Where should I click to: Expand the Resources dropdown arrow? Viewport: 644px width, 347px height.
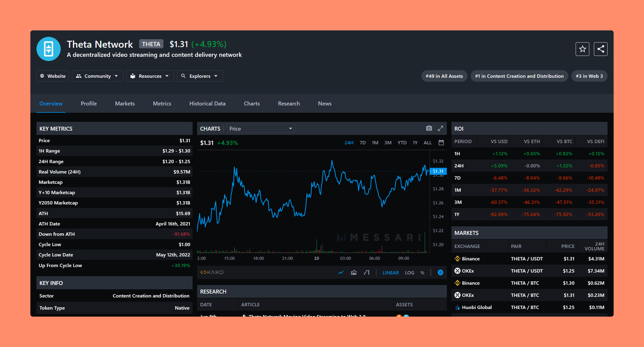click(167, 76)
